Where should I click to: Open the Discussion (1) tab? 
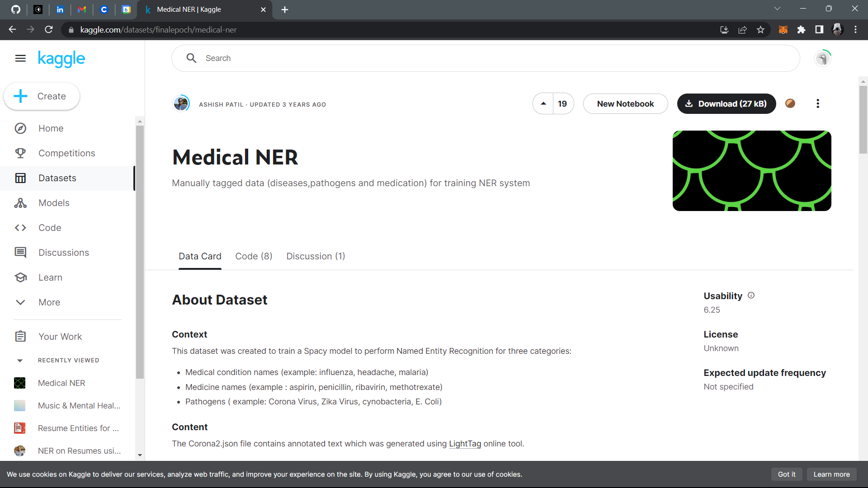316,256
